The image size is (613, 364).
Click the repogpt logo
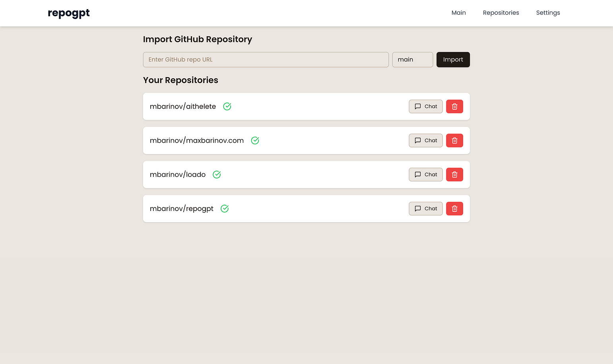tap(69, 13)
